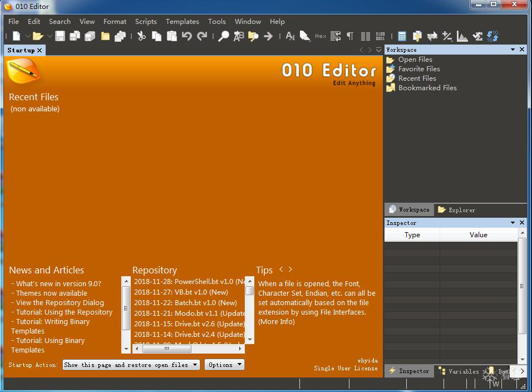Image resolution: width=532 pixels, height=392 pixels.
Task: Open the File menu
Action: pyautogui.click(x=13, y=21)
